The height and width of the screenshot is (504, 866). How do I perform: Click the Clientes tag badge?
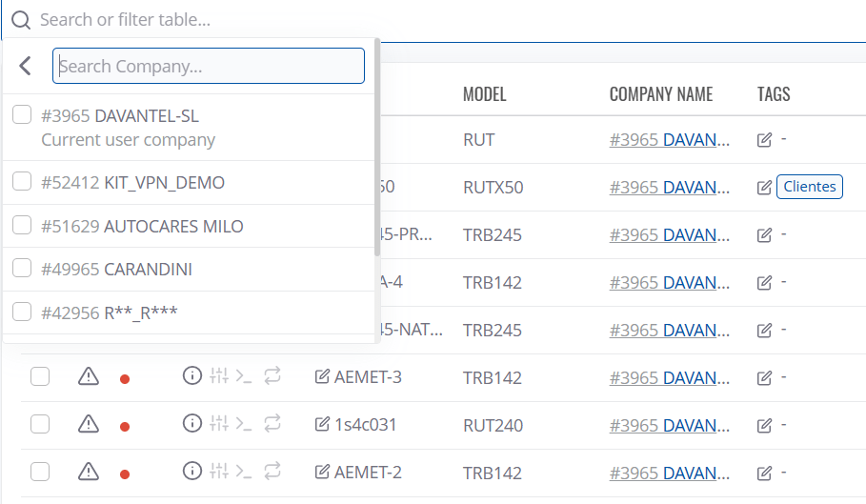[810, 187]
